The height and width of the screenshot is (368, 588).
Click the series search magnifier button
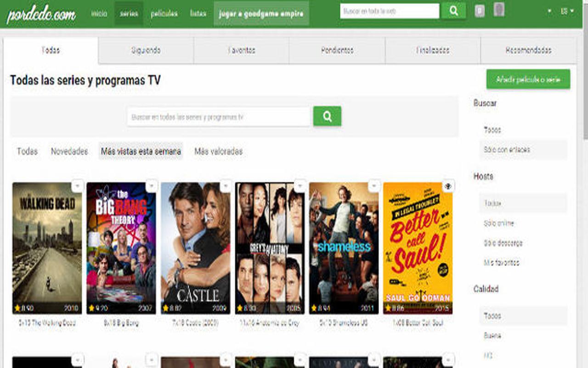pos(327,116)
